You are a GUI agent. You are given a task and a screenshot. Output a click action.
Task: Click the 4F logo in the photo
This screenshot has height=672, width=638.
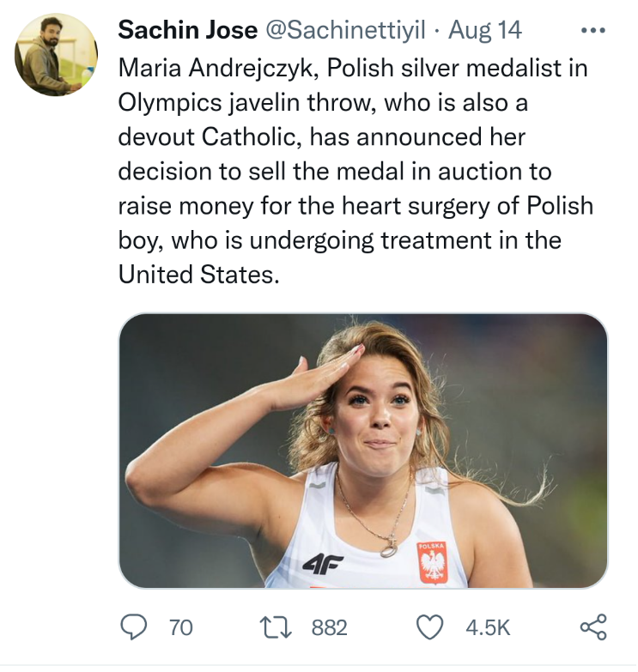tap(322, 563)
